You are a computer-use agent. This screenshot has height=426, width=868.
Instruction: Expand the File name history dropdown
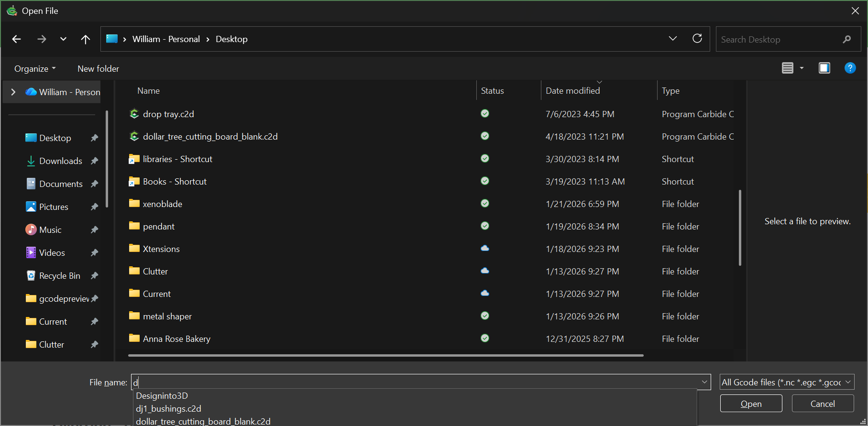tap(704, 382)
